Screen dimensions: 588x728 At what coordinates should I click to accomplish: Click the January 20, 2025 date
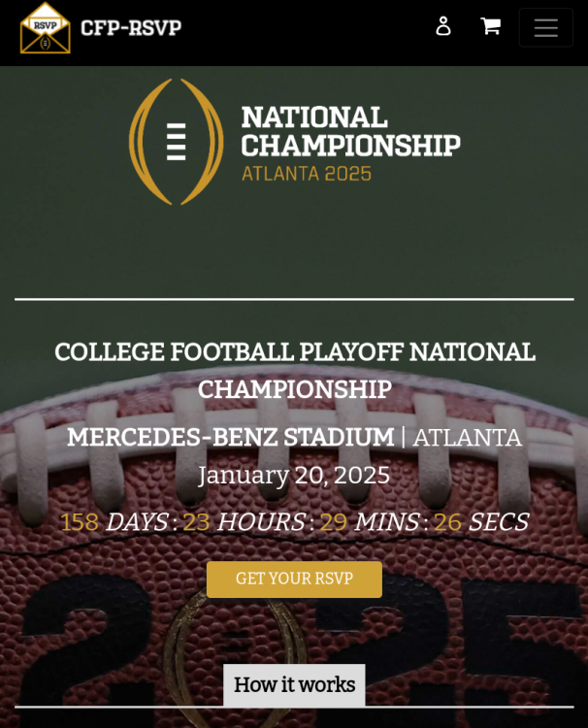pyautogui.click(x=294, y=476)
